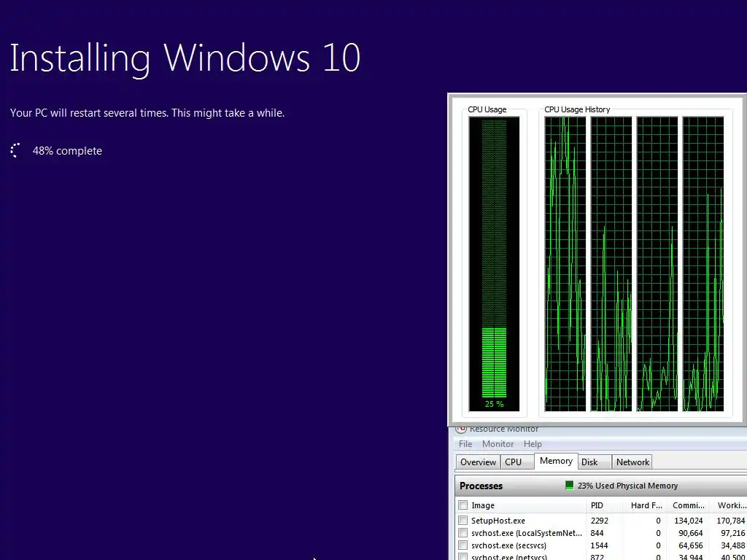Click the green Used Physical Memory indicator
Viewport: 747px width, 560px height.
coord(569,486)
